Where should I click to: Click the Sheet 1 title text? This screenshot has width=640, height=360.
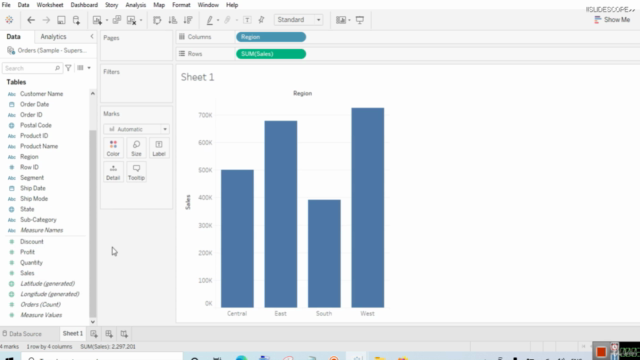[198, 77]
